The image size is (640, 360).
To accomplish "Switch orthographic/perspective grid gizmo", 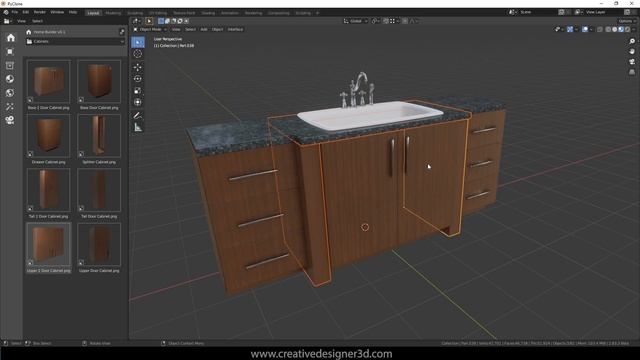I will [x=632, y=72].
